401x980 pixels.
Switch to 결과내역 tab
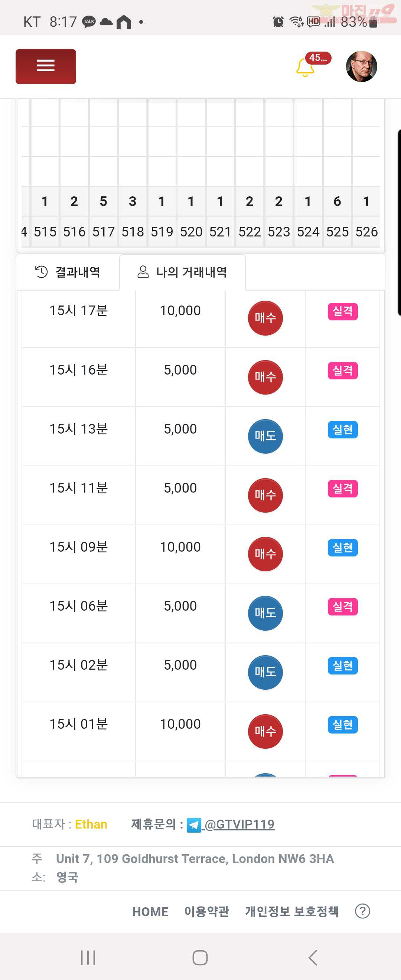pyautogui.click(x=68, y=272)
